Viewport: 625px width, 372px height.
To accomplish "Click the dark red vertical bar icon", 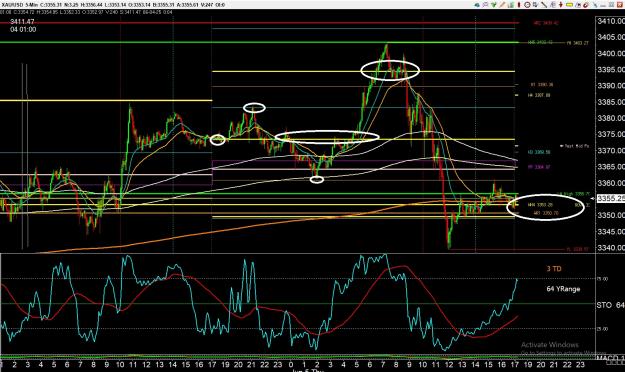I will (519, 5).
